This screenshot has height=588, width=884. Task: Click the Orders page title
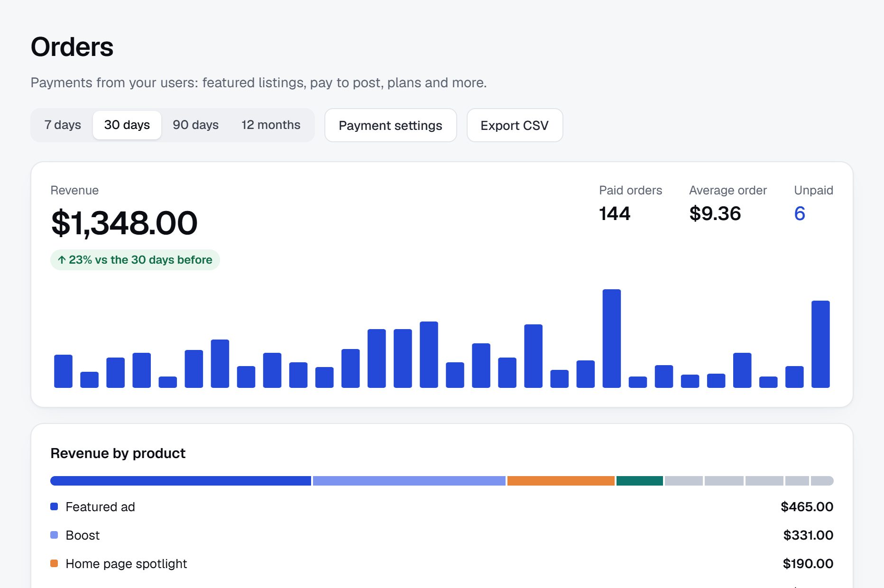click(72, 47)
